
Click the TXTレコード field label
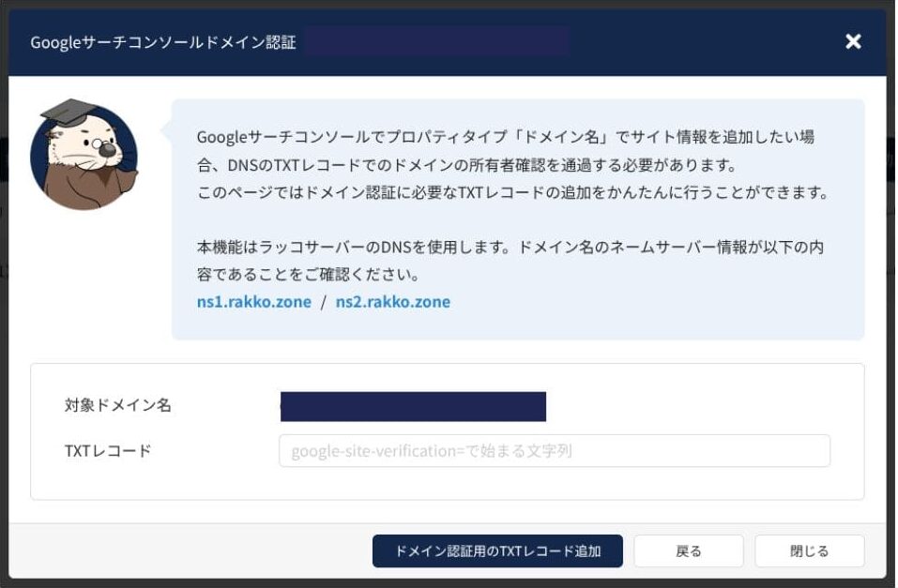(108, 451)
